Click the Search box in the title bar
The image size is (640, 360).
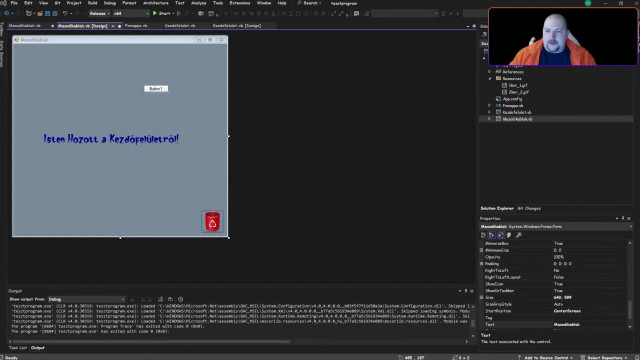(309, 3)
